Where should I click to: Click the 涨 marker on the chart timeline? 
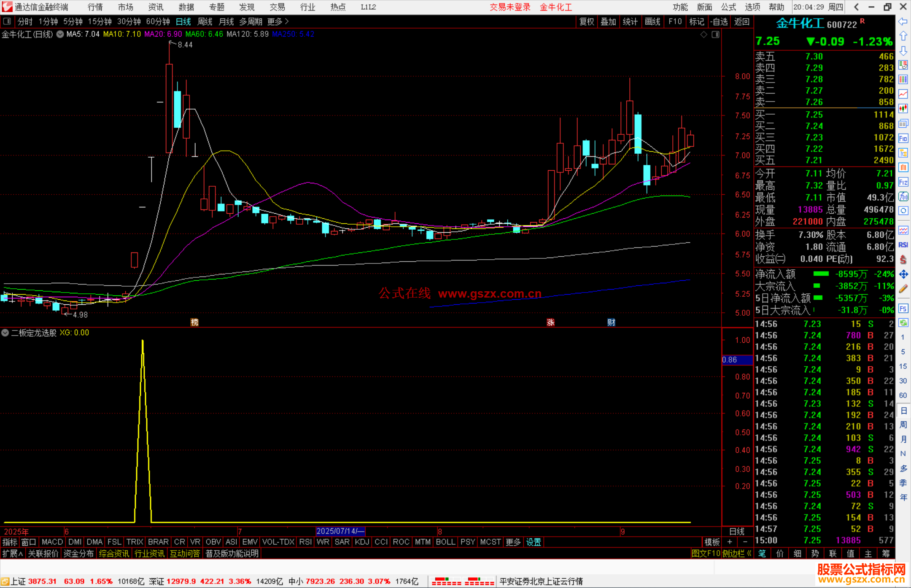click(550, 322)
